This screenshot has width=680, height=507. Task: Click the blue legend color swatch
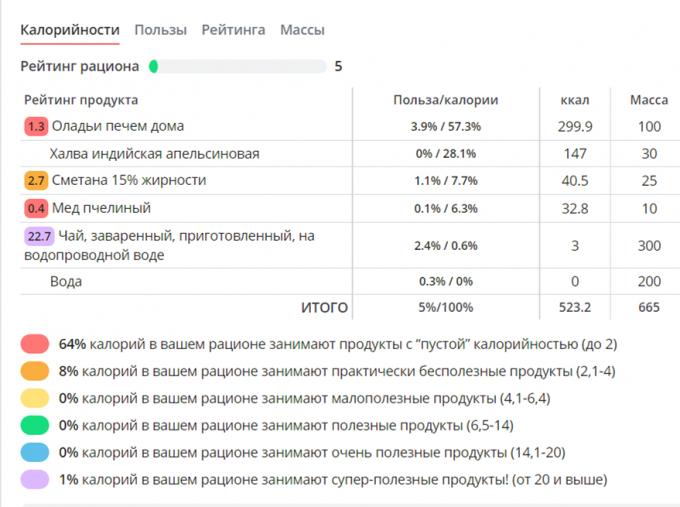(x=35, y=452)
